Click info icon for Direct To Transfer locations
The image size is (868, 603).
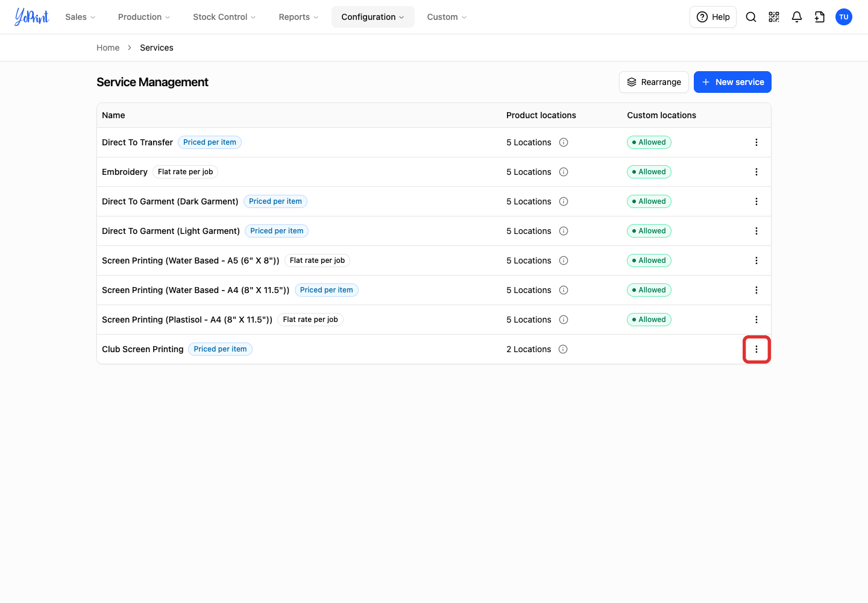coord(564,142)
